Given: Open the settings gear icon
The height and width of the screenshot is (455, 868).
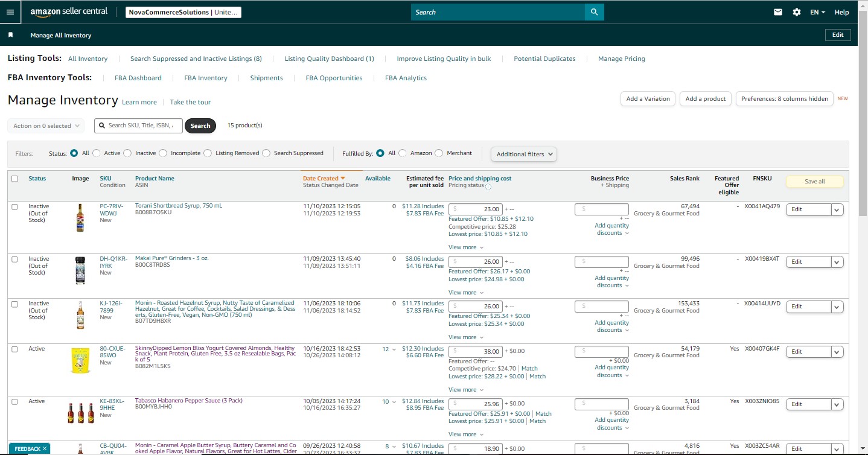Looking at the screenshot, I should [x=797, y=12].
